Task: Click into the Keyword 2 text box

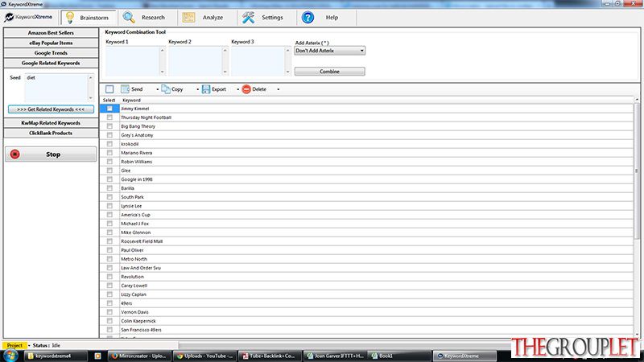Action: pyautogui.click(x=196, y=61)
